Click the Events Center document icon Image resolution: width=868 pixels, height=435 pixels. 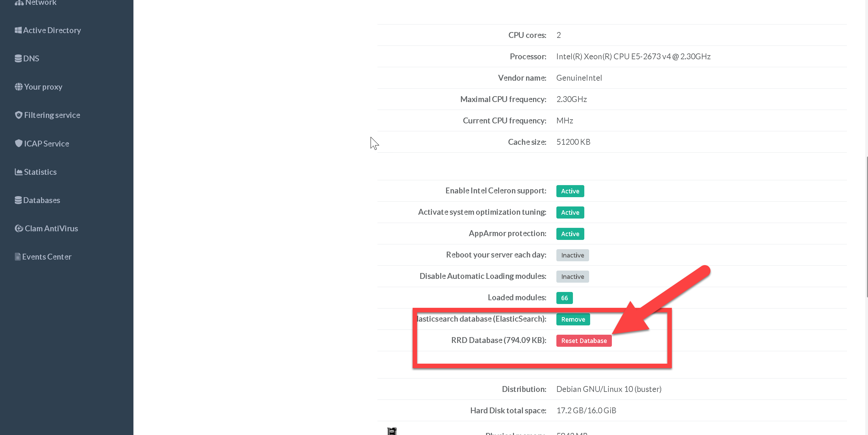pyautogui.click(x=18, y=257)
